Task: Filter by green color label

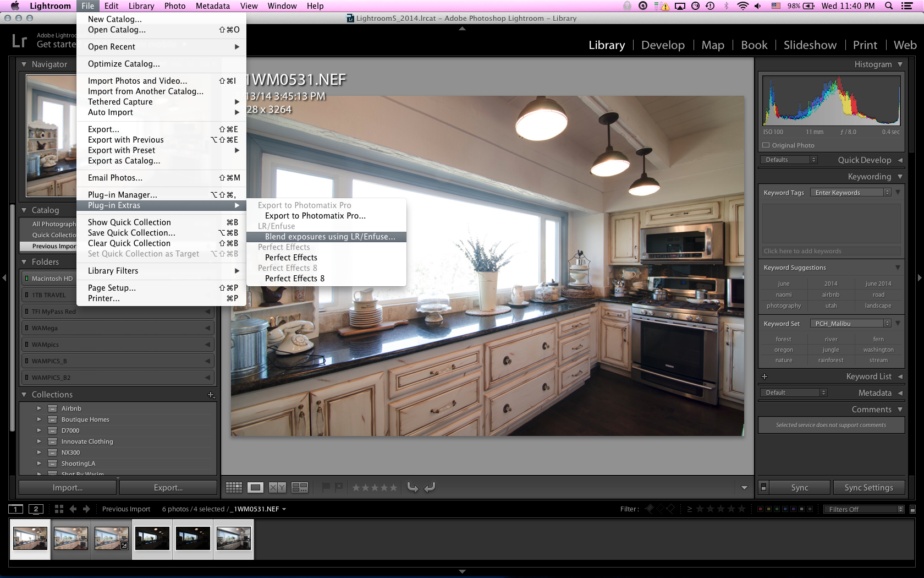Action: click(x=777, y=509)
